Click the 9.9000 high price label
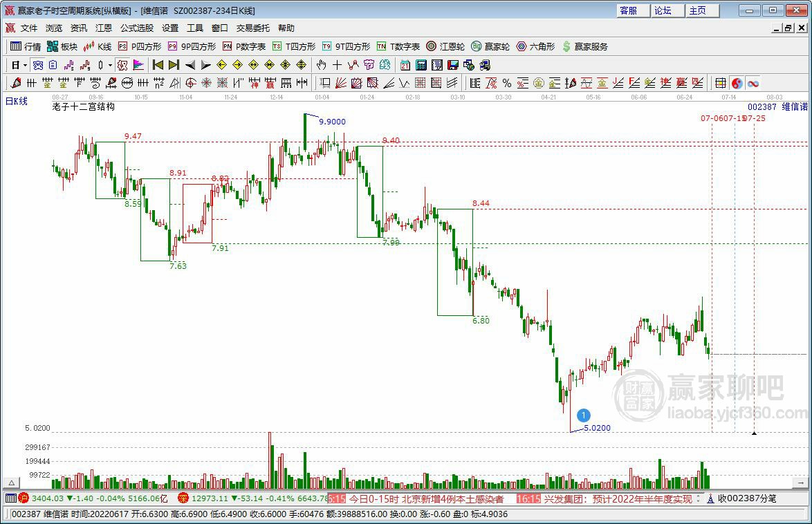812x524 pixels. (332, 122)
